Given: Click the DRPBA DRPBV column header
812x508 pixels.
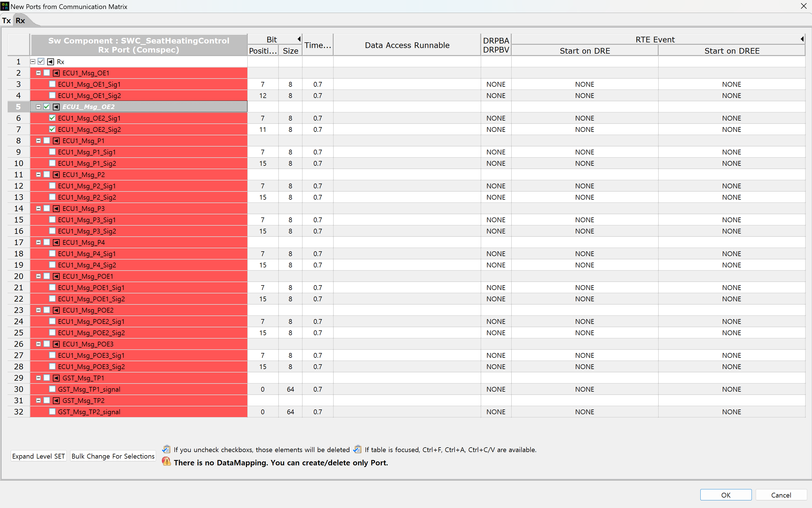Looking at the screenshot, I should click(x=496, y=45).
